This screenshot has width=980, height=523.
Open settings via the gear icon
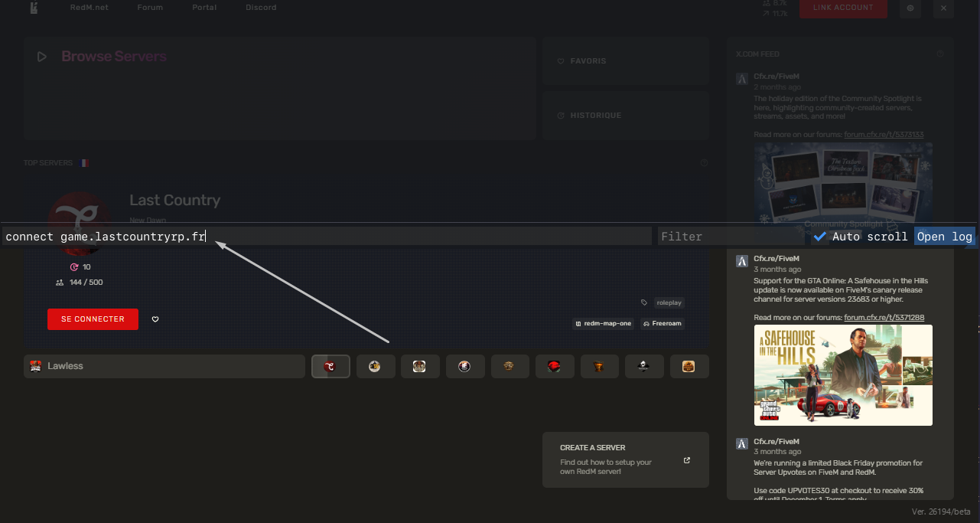pos(910,8)
